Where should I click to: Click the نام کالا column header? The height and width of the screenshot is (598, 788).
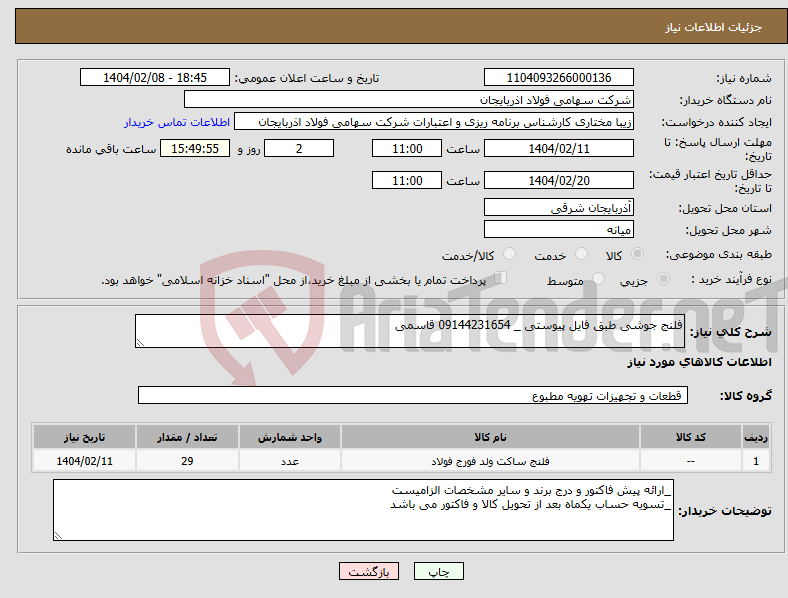point(490,437)
